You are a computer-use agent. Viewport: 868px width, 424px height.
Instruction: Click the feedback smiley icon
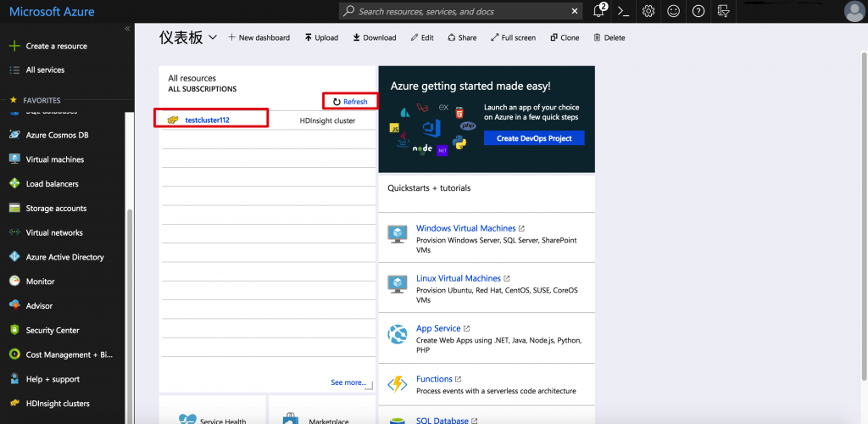(x=673, y=11)
